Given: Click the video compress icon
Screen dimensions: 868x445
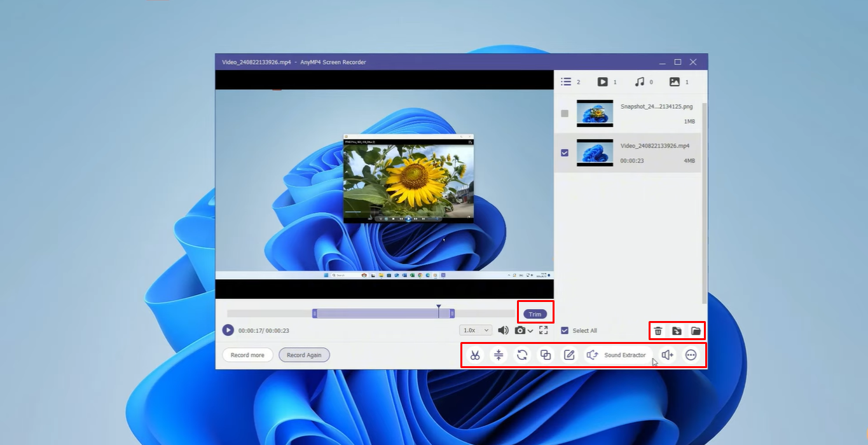Looking at the screenshot, I should (499, 355).
